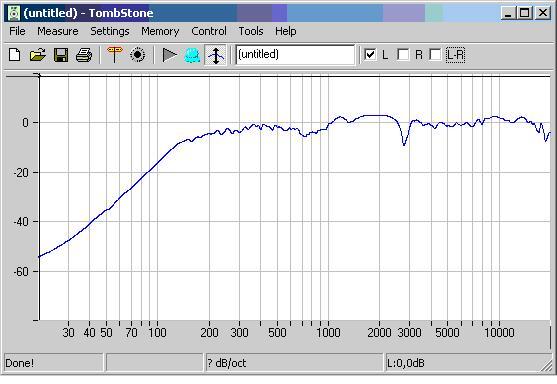Enable the R channel checkbox
The width and height of the screenshot is (557, 384).
(x=403, y=55)
